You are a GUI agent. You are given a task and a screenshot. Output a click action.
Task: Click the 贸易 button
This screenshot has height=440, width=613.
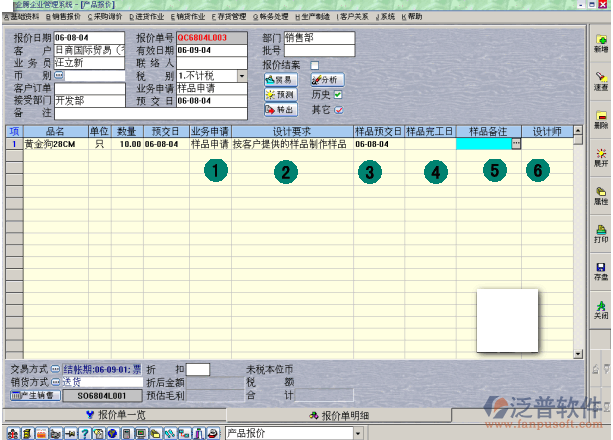[279, 80]
